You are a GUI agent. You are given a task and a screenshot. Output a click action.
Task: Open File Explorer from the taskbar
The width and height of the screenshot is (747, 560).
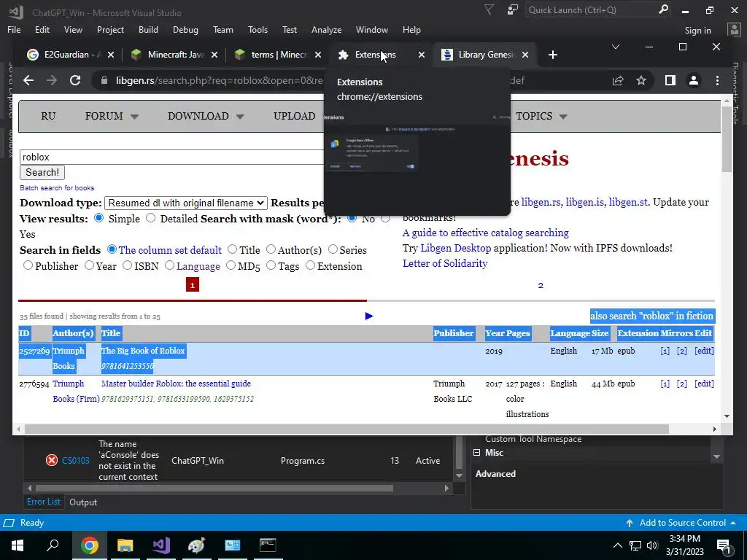(x=125, y=545)
